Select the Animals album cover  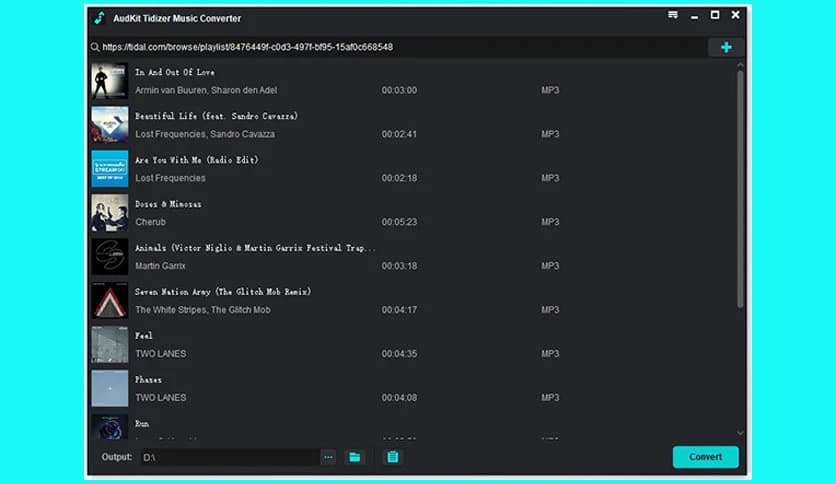click(x=110, y=256)
